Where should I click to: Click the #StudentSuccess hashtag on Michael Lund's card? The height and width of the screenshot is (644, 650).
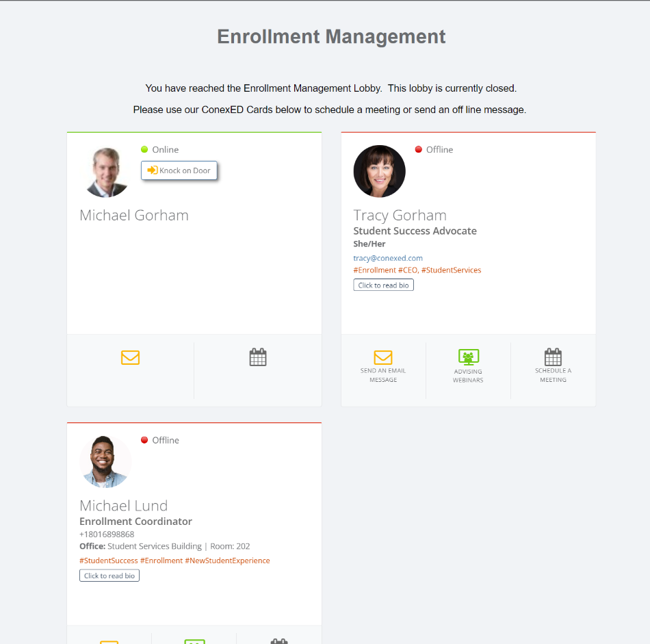pos(109,561)
